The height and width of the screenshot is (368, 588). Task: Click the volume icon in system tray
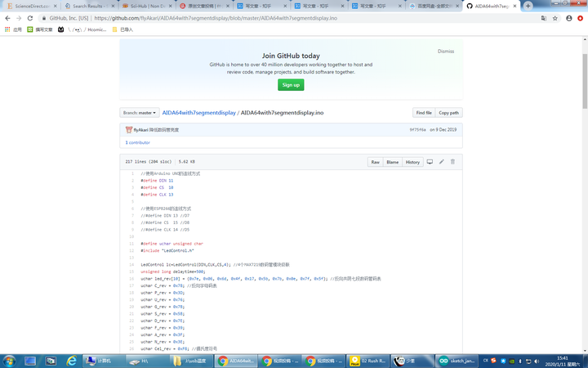[537, 361]
